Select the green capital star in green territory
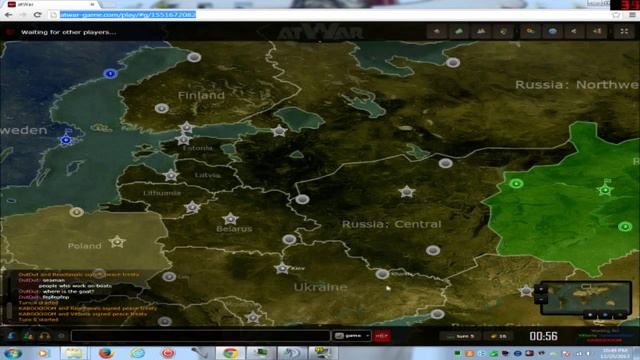 coord(605,190)
